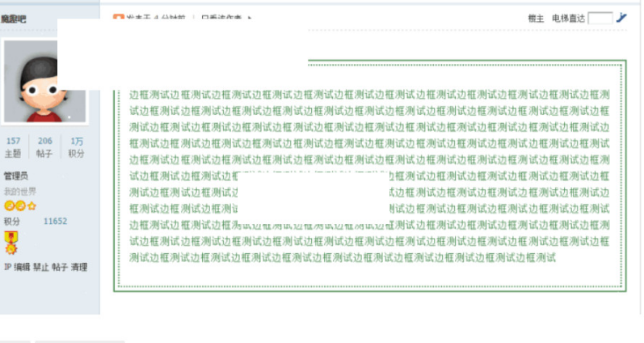This screenshot has height=343, width=644.
Task: View the 206 帖子 posts count
Action: tap(44, 146)
